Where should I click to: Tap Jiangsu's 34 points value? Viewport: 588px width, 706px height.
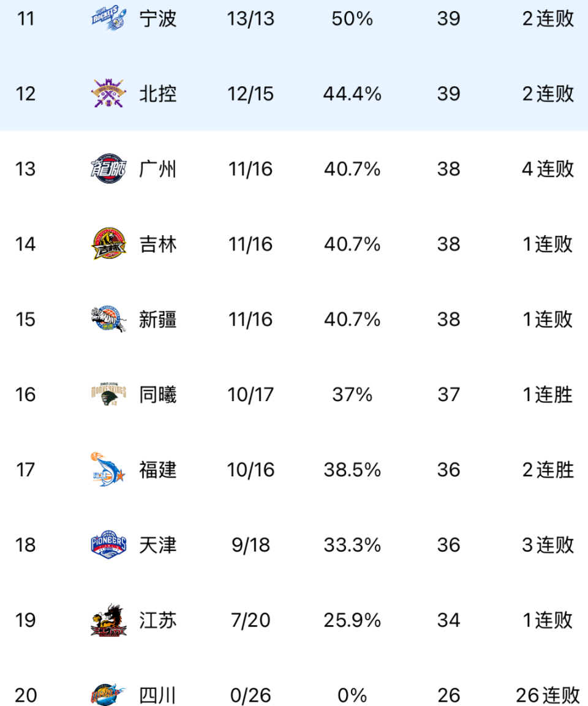[448, 620]
